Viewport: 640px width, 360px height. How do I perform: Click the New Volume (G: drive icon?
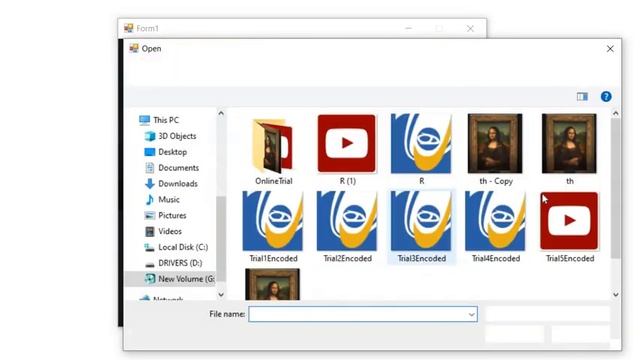click(150, 279)
